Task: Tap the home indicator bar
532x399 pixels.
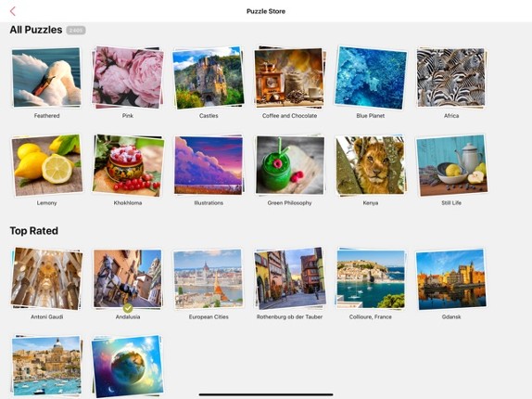Action: point(266,394)
